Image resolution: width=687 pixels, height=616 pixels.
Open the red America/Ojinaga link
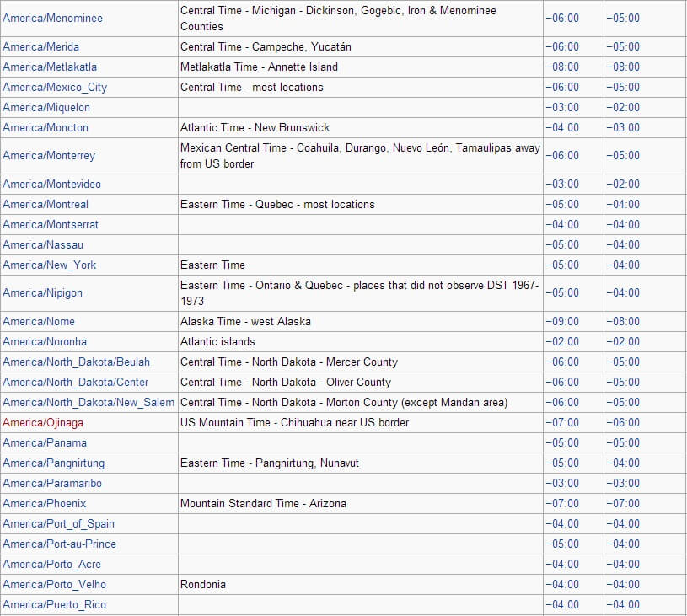click(x=43, y=423)
